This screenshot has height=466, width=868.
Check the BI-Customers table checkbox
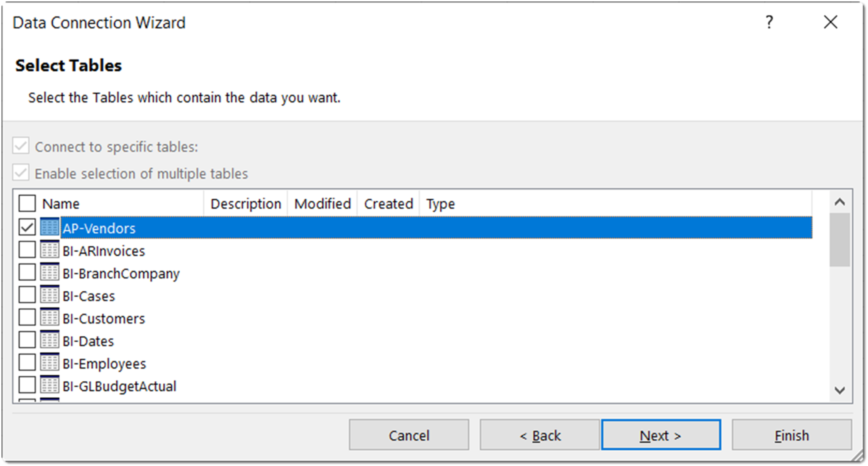coord(27,318)
